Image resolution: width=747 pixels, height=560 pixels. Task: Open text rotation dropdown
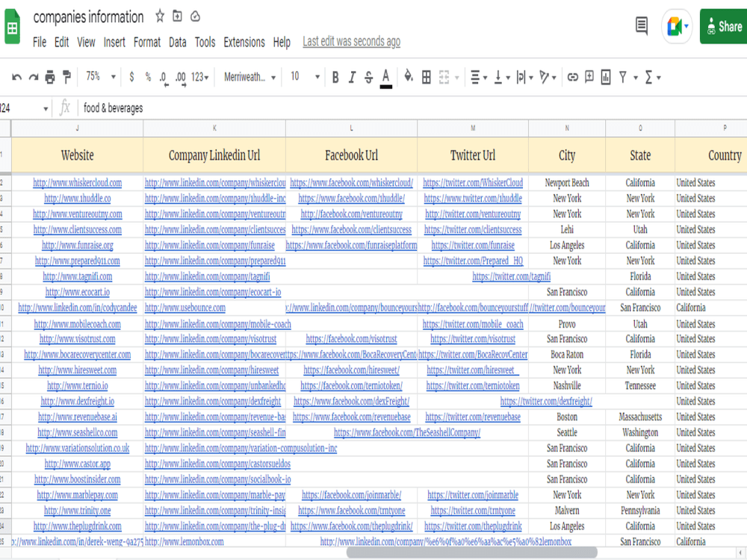coord(548,77)
